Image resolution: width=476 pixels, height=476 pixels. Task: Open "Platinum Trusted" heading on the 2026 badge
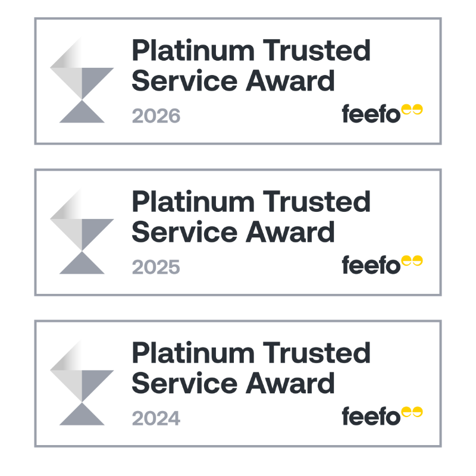(x=250, y=52)
